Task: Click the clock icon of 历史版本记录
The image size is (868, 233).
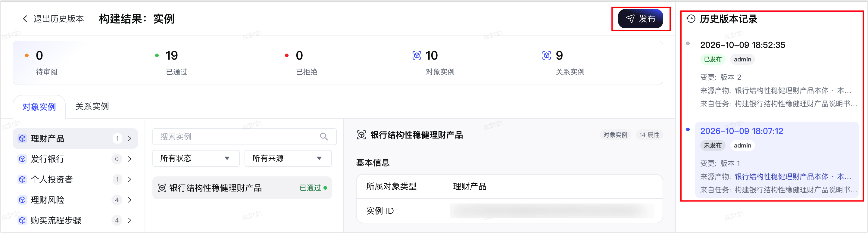Action: [691, 19]
